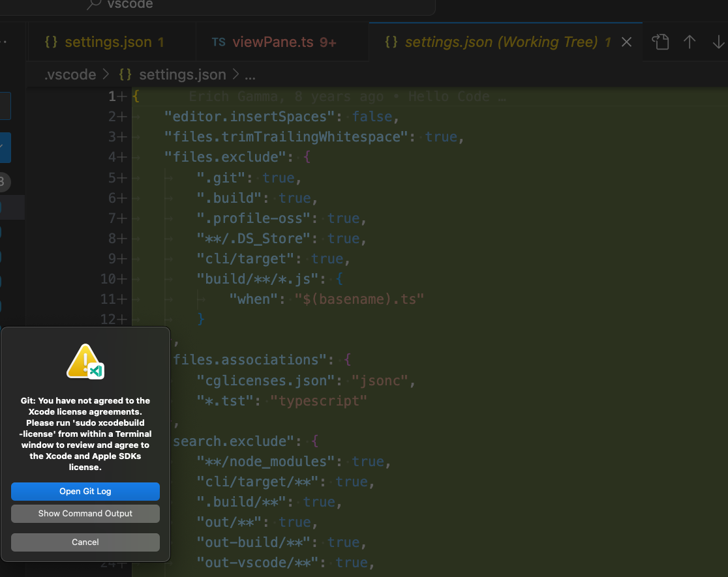728x577 pixels.
Task: Select line number 10 in the editor
Action: point(110,278)
